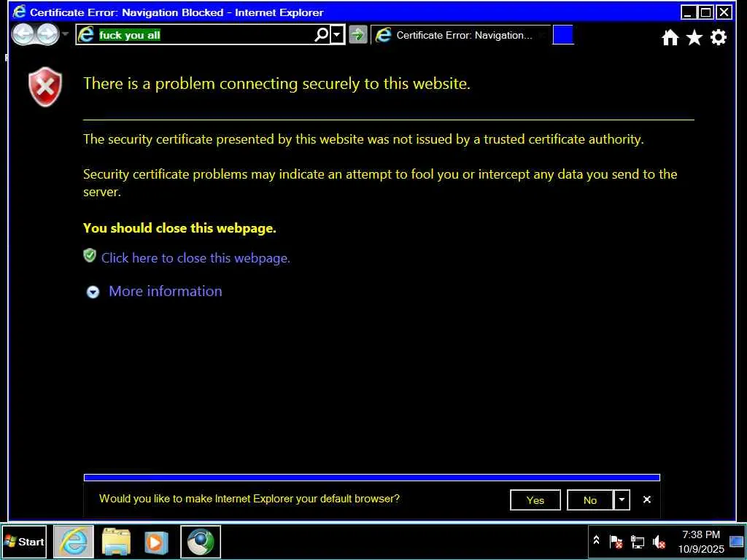Click the 'You should close this webpage.' text
This screenshot has width=747, height=560.
(179, 228)
